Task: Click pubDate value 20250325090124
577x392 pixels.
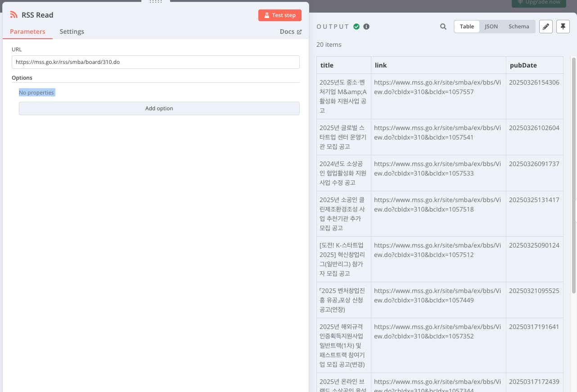Action: (x=534, y=245)
